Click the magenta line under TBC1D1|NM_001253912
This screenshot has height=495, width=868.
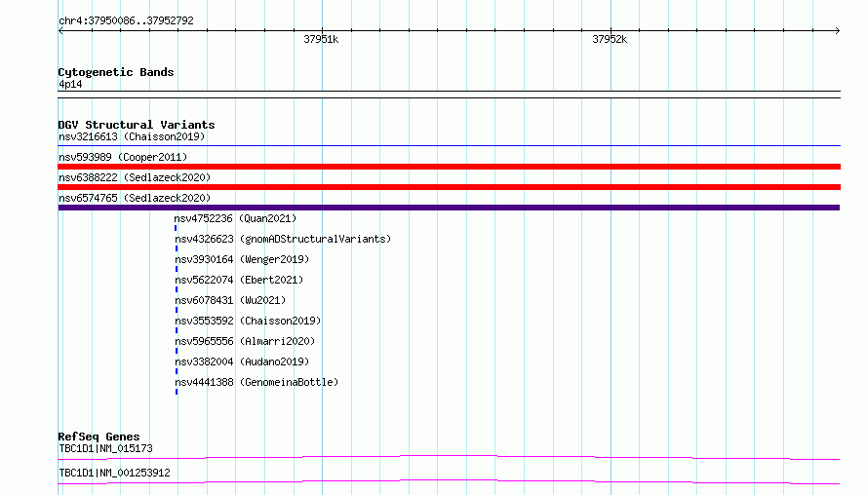(449, 481)
